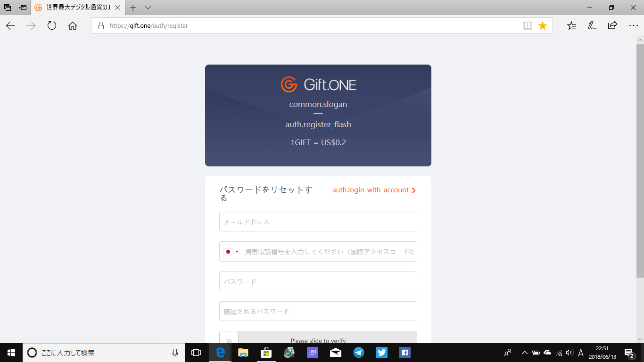Open the browser home page
The width and height of the screenshot is (644, 362).
[73, 26]
